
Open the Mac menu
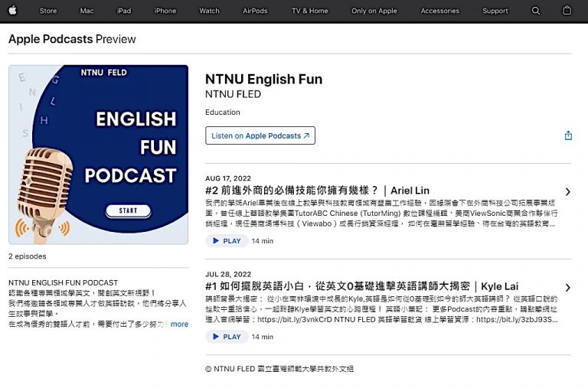click(x=87, y=11)
